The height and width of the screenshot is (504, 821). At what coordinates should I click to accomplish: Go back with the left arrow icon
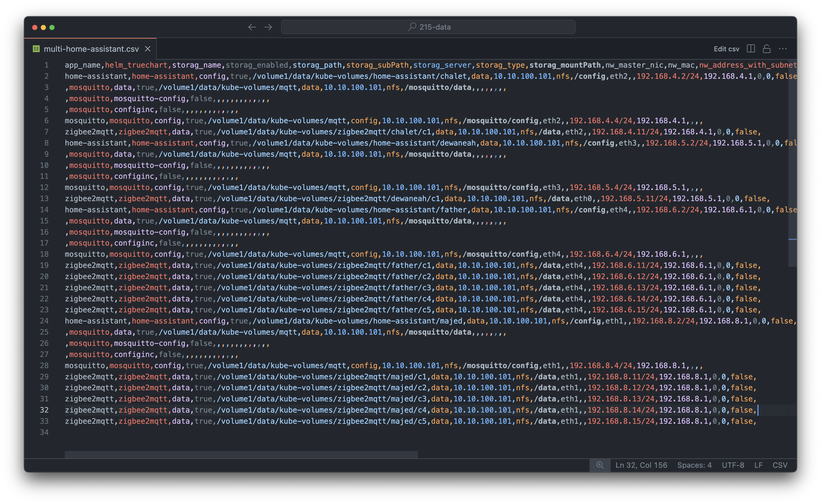252,27
